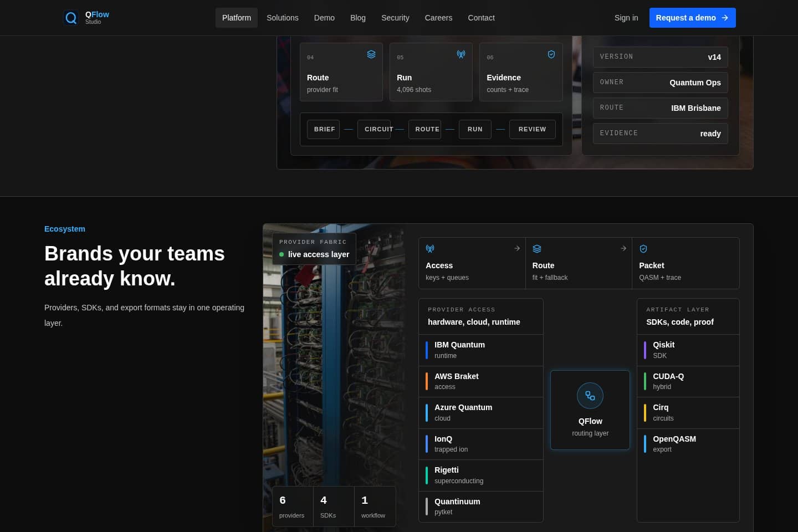The image size is (798, 532).
Task: Click the Ecosystem section label
Action: [65, 229]
